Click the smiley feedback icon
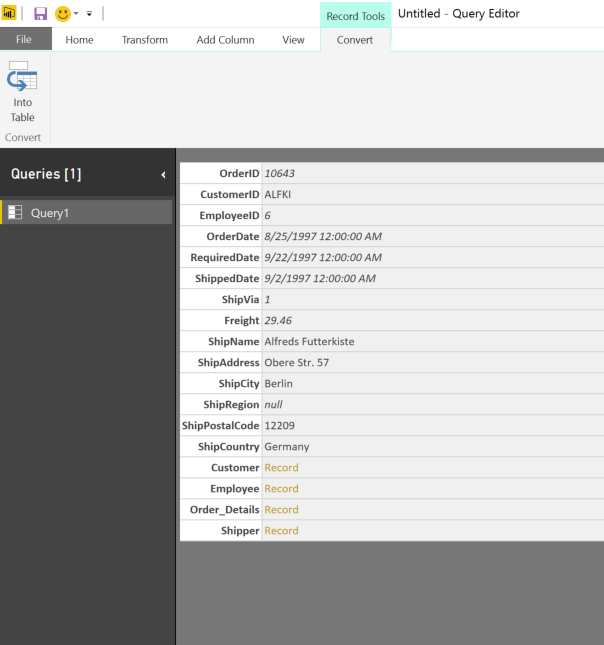This screenshot has width=604, height=645. tap(63, 14)
